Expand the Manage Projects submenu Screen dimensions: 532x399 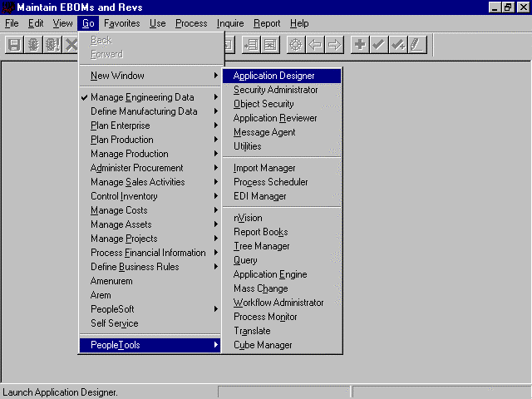(150, 239)
